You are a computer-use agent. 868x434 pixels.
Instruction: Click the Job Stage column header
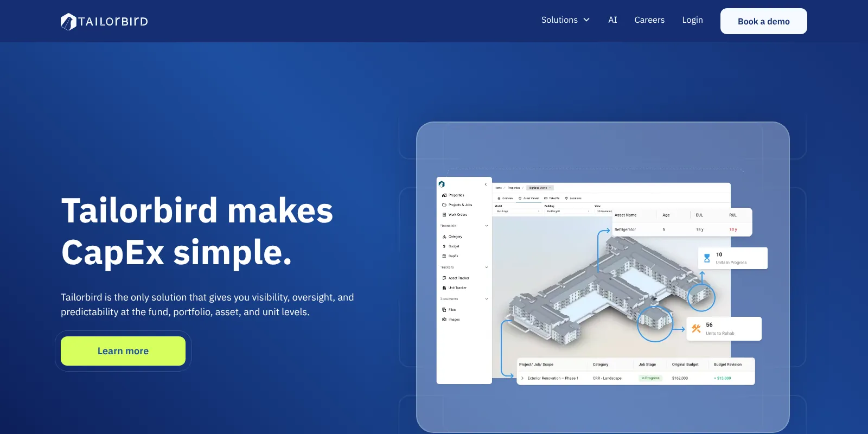pos(647,365)
